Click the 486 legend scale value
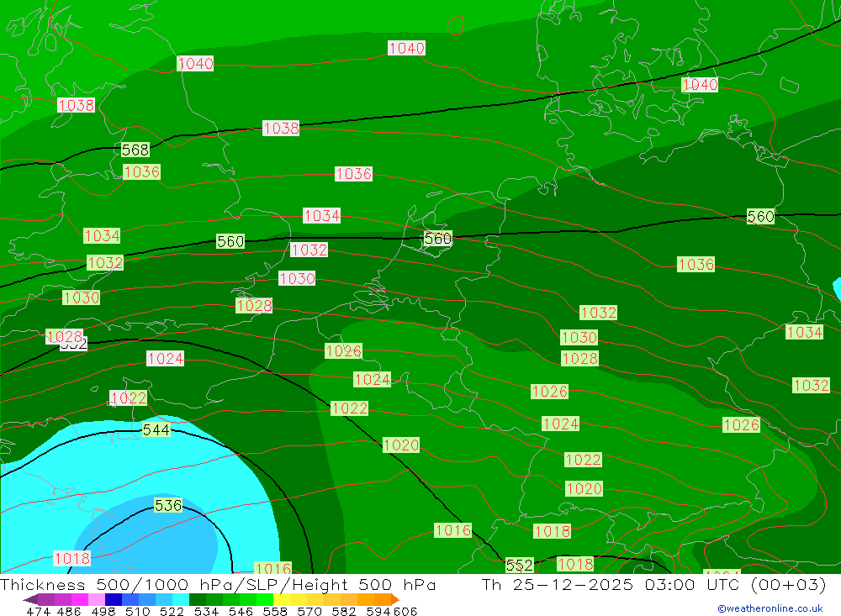 click(x=68, y=612)
